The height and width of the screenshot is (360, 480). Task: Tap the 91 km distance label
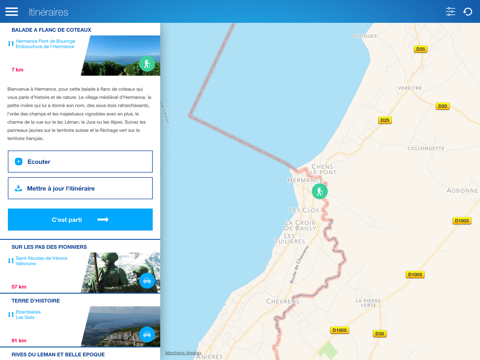(19, 340)
